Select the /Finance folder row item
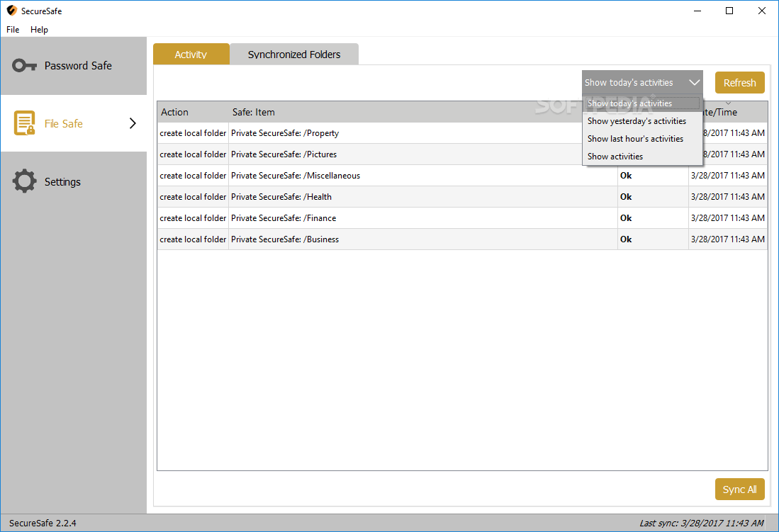 (x=284, y=218)
